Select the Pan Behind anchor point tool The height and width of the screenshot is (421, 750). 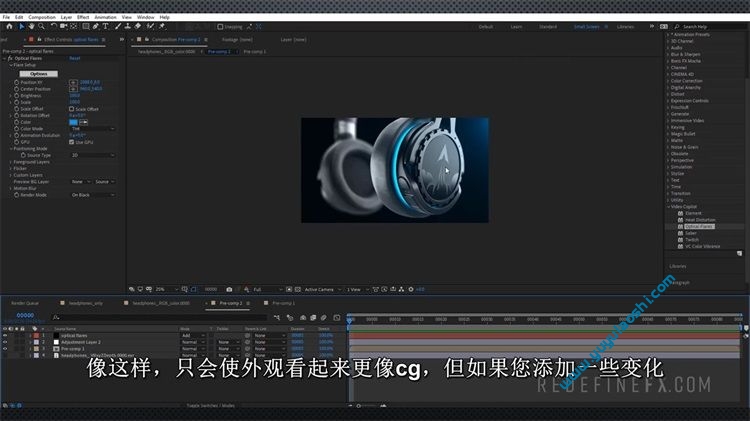[74, 27]
